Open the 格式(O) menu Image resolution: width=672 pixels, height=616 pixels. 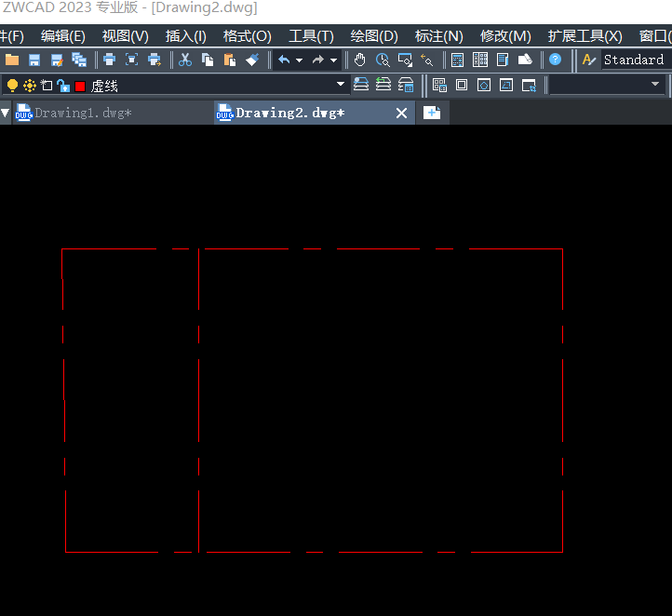(x=247, y=36)
